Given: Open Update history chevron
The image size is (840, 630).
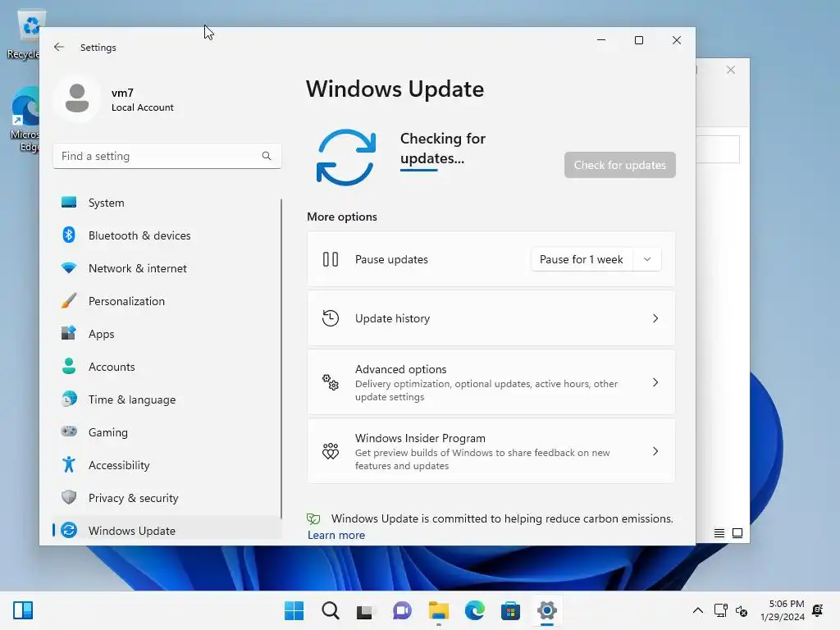Looking at the screenshot, I should 655,318.
